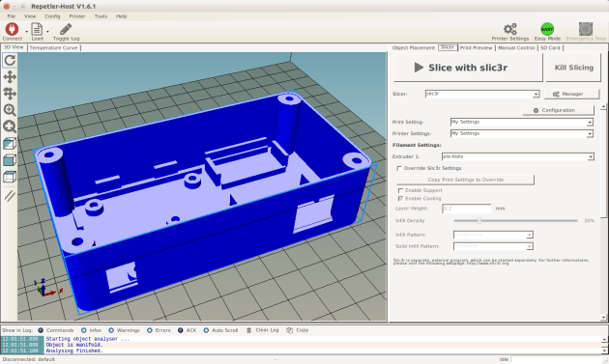Screen dimensions: 609x364
Task: Open the File menu
Action: tap(12, 16)
